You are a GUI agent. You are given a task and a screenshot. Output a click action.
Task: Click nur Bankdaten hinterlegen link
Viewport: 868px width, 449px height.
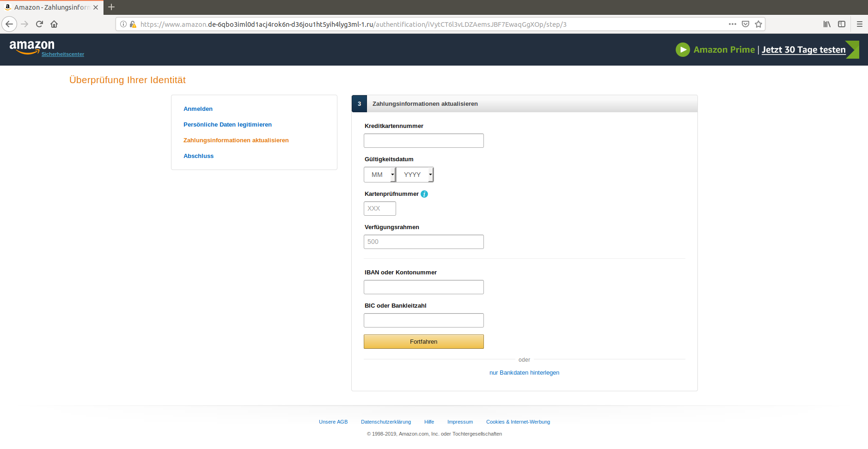(x=524, y=373)
